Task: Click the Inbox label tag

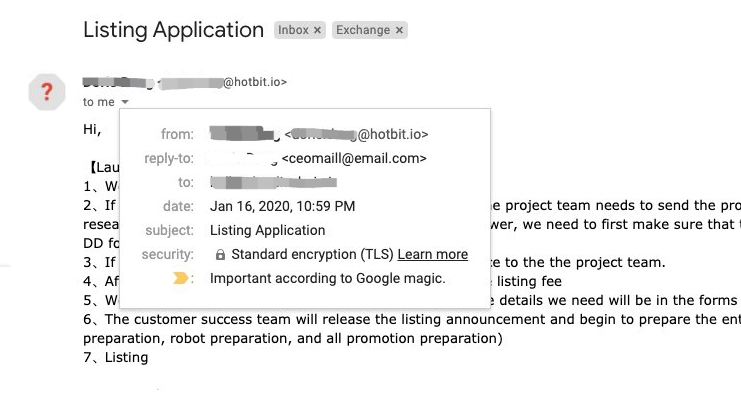Action: [293, 30]
